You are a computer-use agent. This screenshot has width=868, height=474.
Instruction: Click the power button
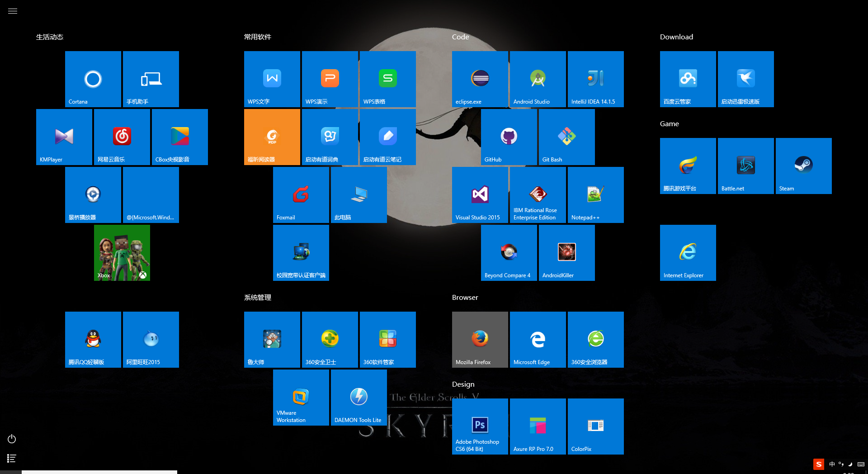[12, 439]
